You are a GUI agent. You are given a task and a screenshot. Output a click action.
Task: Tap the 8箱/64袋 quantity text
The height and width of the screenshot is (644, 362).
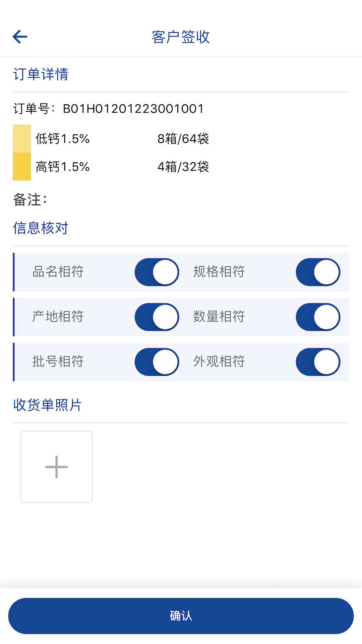[x=183, y=139]
